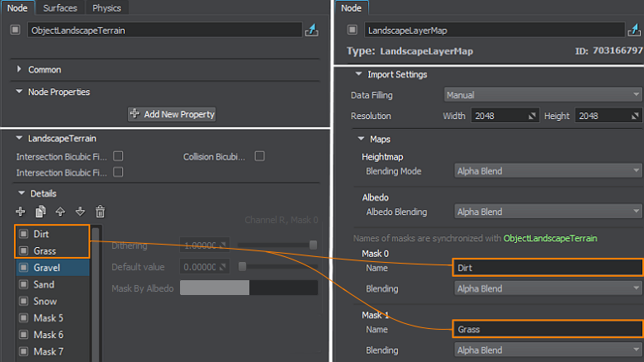The height and width of the screenshot is (362, 644).
Task: Toggle the Mask 5 detail checkbox
Action: coord(24,318)
